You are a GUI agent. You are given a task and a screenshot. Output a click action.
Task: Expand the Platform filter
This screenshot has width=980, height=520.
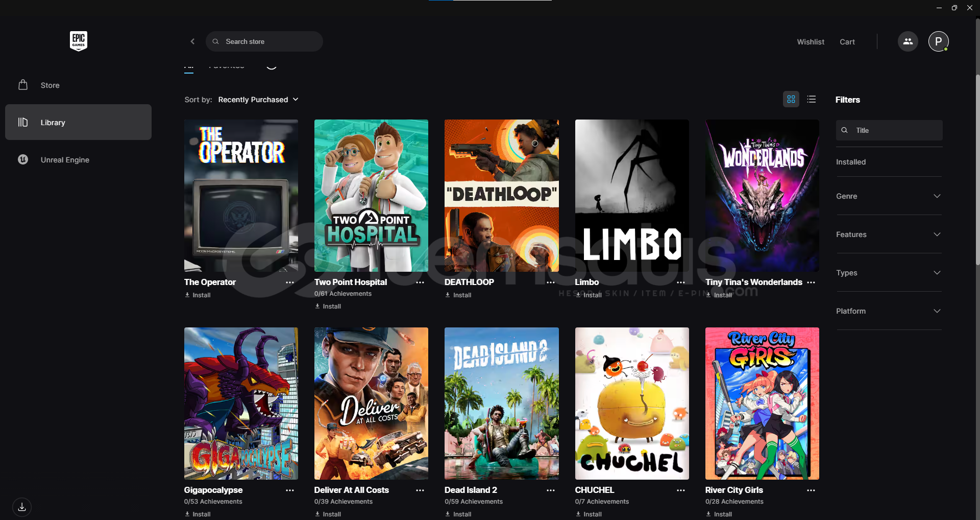click(x=889, y=311)
